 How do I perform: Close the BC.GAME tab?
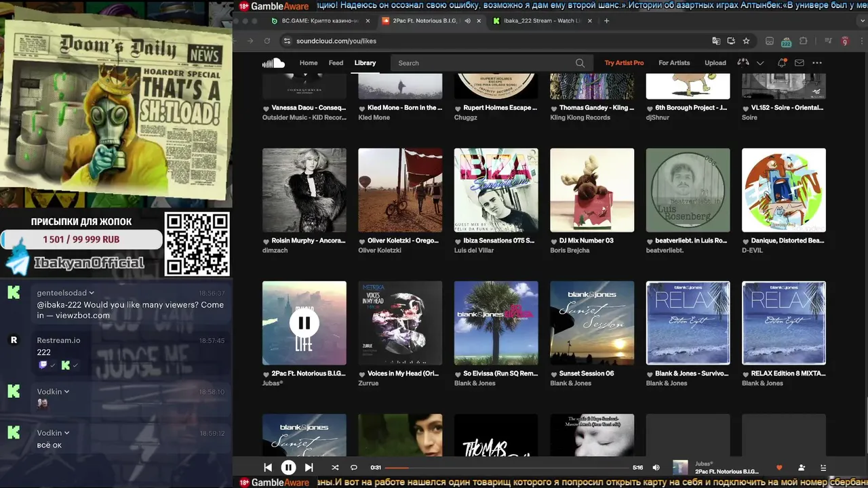(368, 21)
